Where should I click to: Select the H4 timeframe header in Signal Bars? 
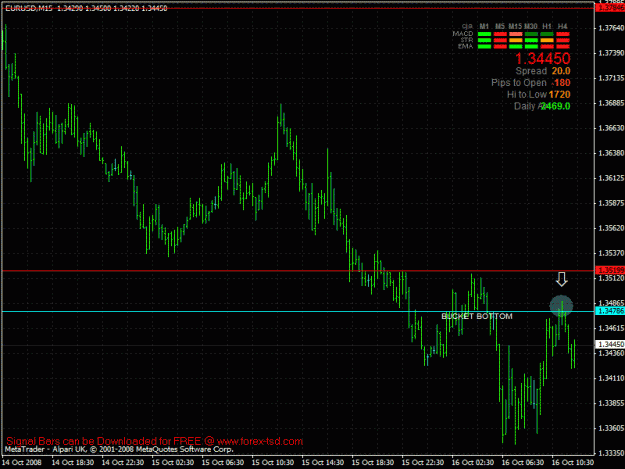(x=562, y=26)
